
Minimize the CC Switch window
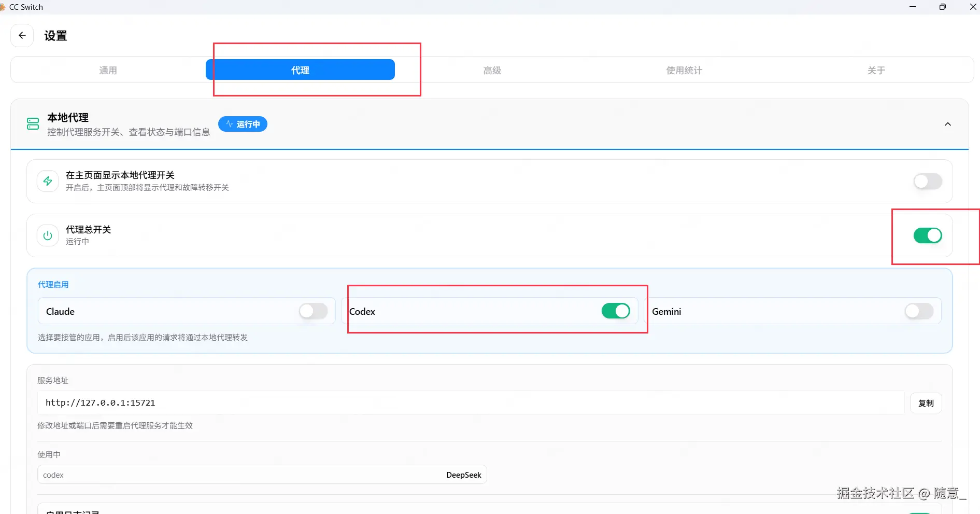pos(913,7)
